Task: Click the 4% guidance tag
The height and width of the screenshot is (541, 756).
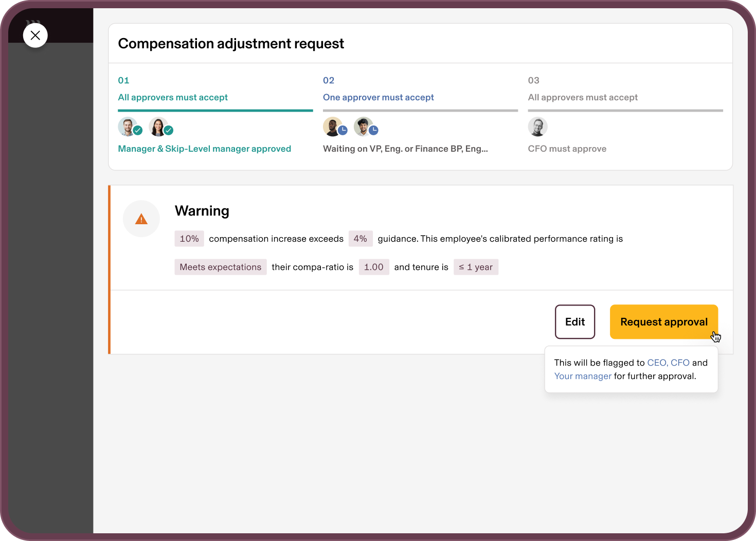Action: [x=361, y=239]
